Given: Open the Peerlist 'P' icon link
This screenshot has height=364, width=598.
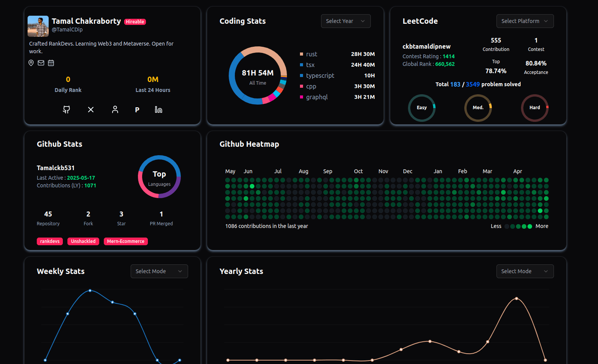Looking at the screenshot, I should tap(137, 110).
